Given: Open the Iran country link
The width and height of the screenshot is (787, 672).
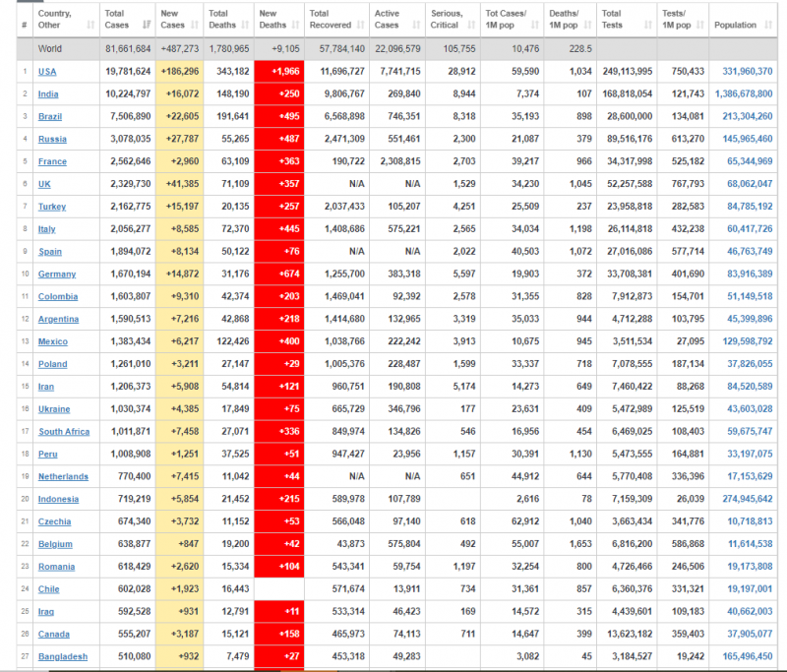Looking at the screenshot, I should tap(46, 387).
